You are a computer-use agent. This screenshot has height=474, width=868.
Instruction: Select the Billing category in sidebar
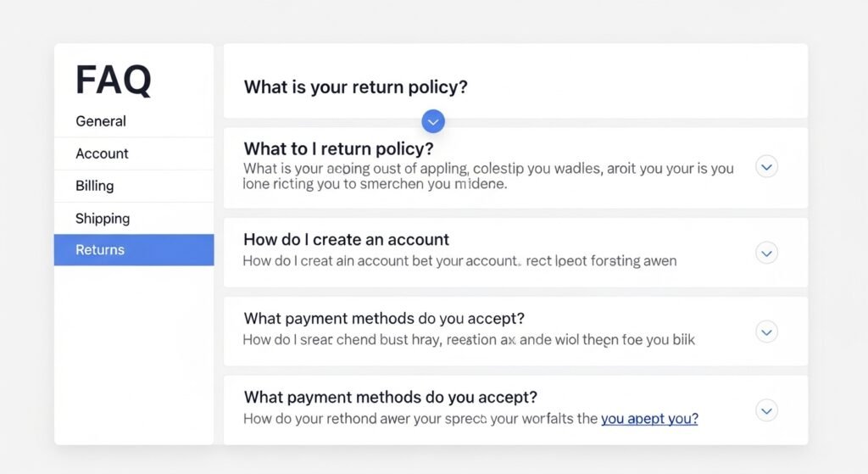pos(94,186)
